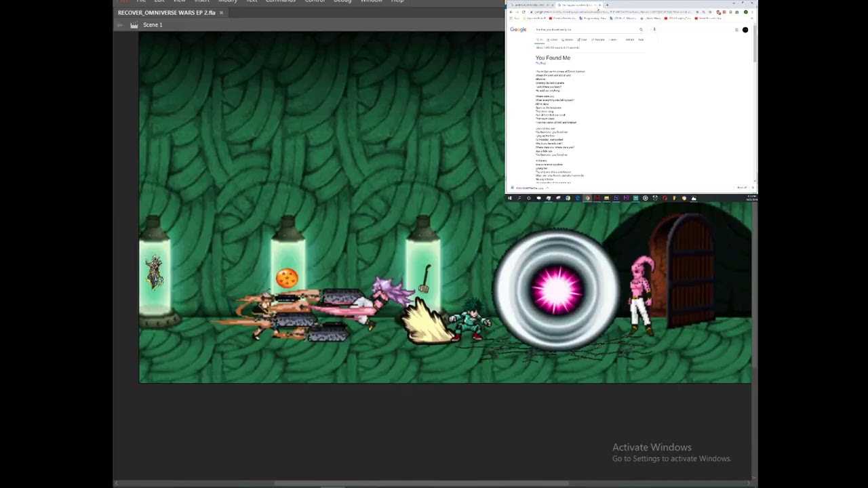Open the Debug menu in Animate
Image resolution: width=868 pixels, height=488 pixels.
coord(342,1)
